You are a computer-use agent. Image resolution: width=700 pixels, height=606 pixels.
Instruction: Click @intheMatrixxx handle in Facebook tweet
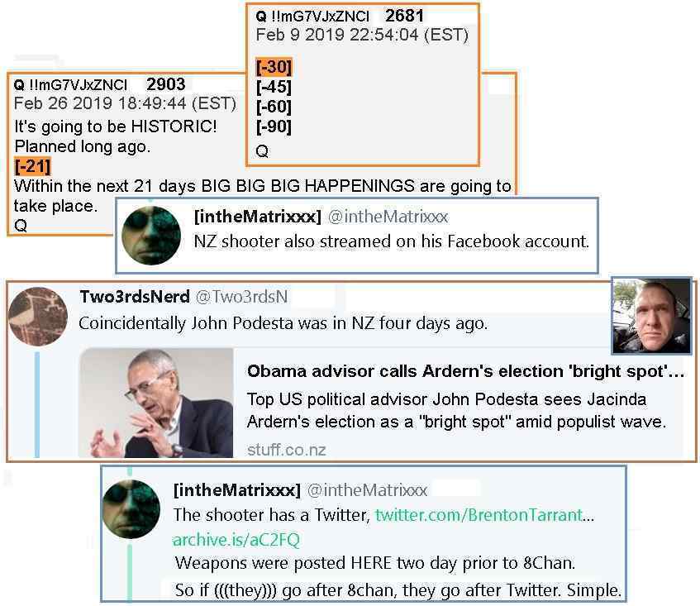point(388,217)
